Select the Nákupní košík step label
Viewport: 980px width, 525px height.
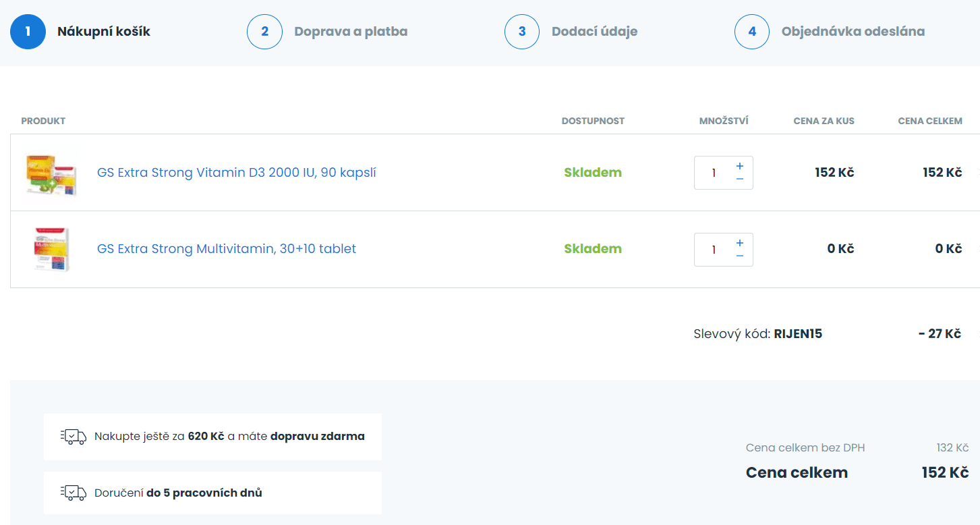(x=104, y=32)
